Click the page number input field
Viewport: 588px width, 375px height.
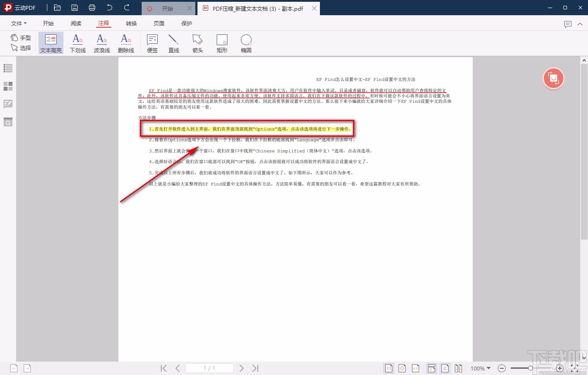click(x=209, y=368)
